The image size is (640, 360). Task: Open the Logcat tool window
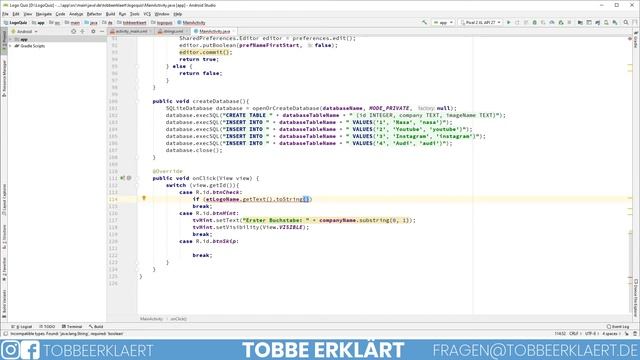coord(22,327)
